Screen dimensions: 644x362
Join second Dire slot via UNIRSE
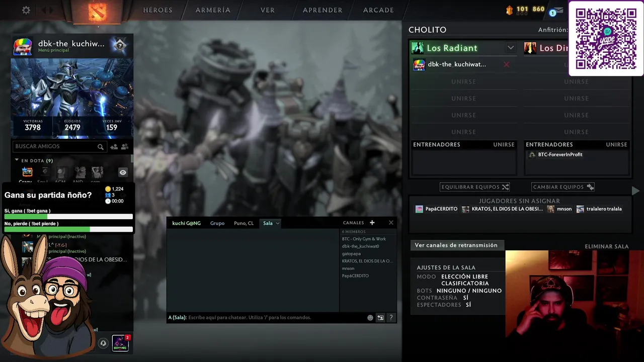[x=576, y=81]
